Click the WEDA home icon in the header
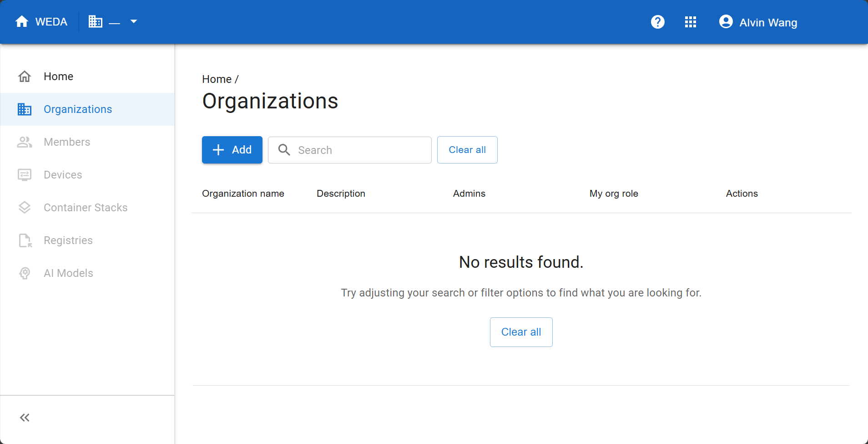 pyautogui.click(x=22, y=21)
